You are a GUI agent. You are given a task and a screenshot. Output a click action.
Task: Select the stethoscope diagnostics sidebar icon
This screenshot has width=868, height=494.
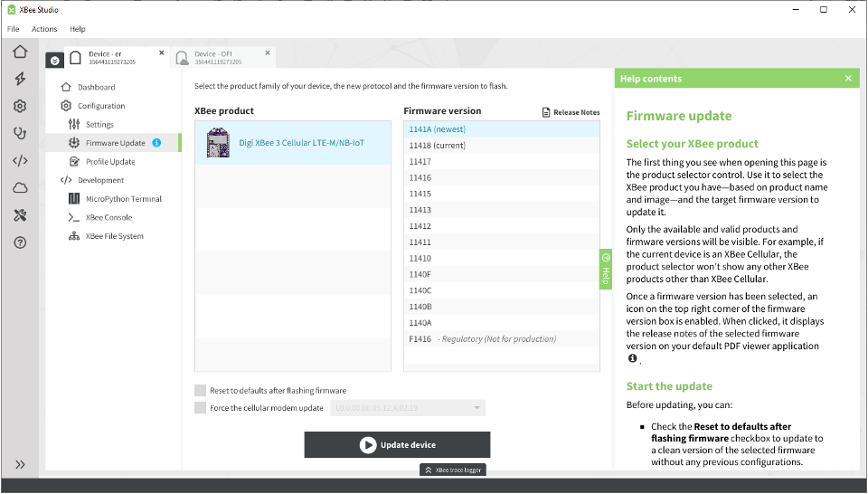(20, 133)
